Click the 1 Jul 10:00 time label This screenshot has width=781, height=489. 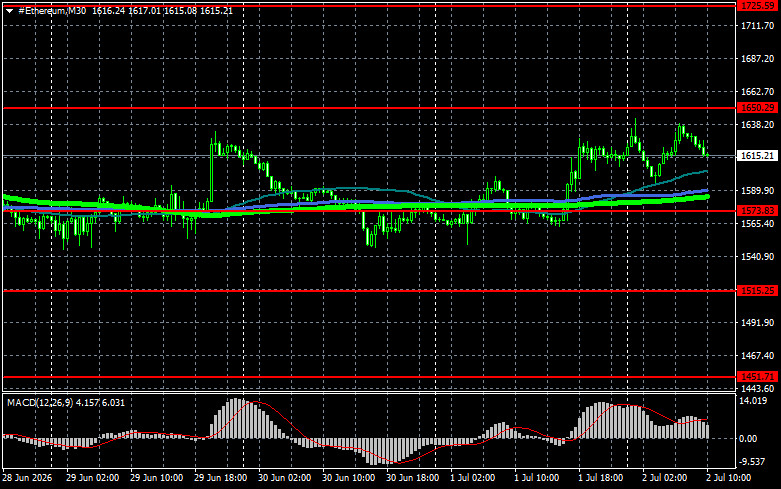(x=536, y=478)
